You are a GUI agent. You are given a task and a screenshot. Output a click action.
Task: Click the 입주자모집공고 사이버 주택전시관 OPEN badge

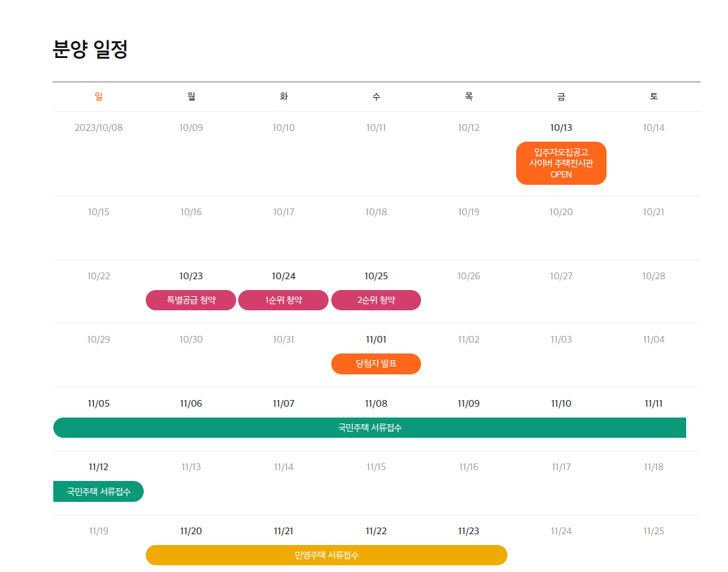tap(561, 163)
